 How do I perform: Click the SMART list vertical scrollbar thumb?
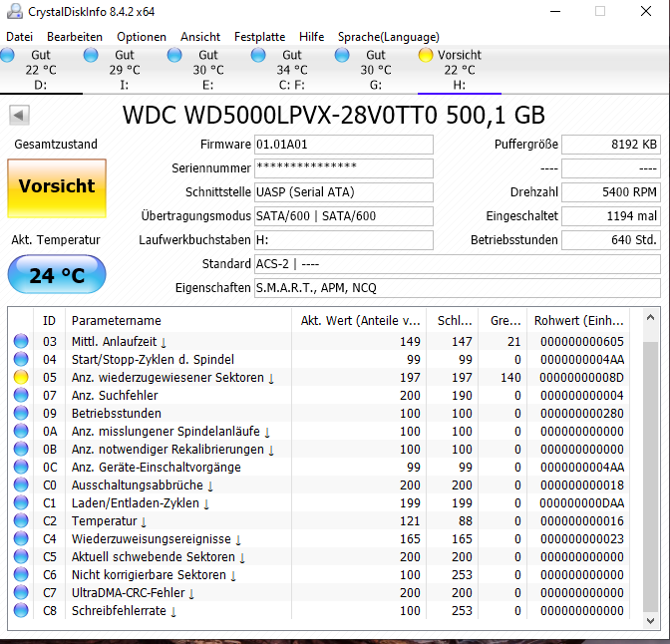coord(650,477)
